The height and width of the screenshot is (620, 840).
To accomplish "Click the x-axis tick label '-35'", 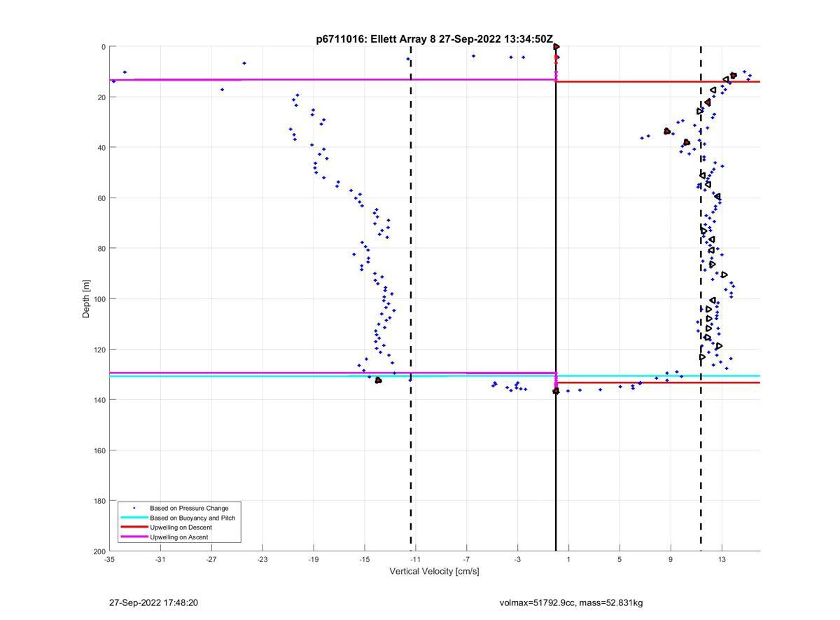I will pyautogui.click(x=109, y=560).
